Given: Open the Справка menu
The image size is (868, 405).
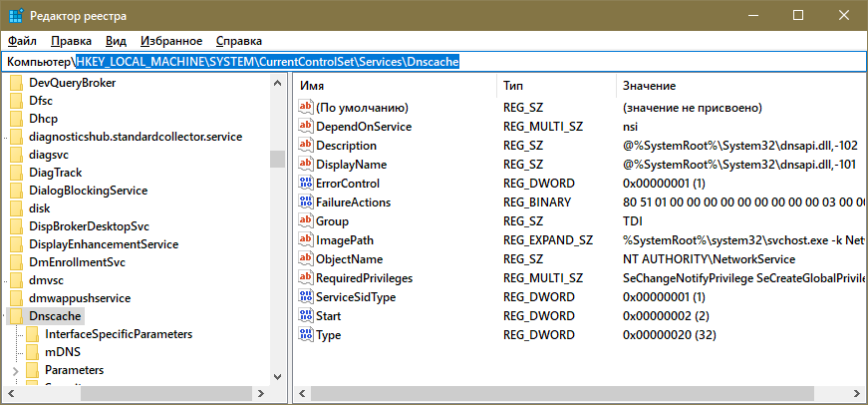Looking at the screenshot, I should pos(238,41).
